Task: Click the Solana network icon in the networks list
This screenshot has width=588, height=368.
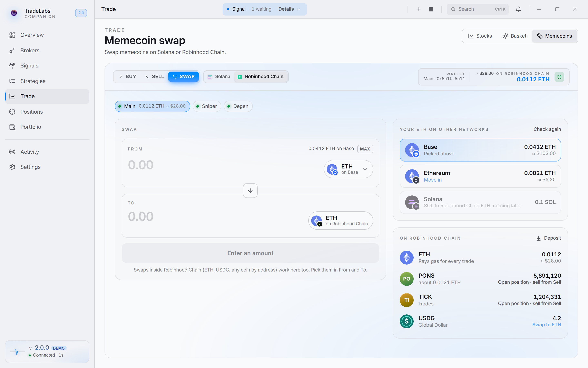Action: (x=412, y=202)
